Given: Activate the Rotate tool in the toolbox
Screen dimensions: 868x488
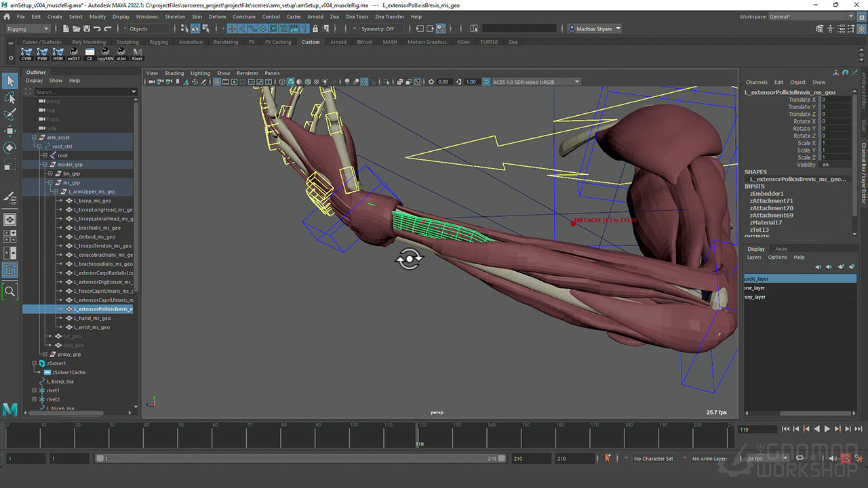Looking at the screenshot, I should tap(10, 148).
